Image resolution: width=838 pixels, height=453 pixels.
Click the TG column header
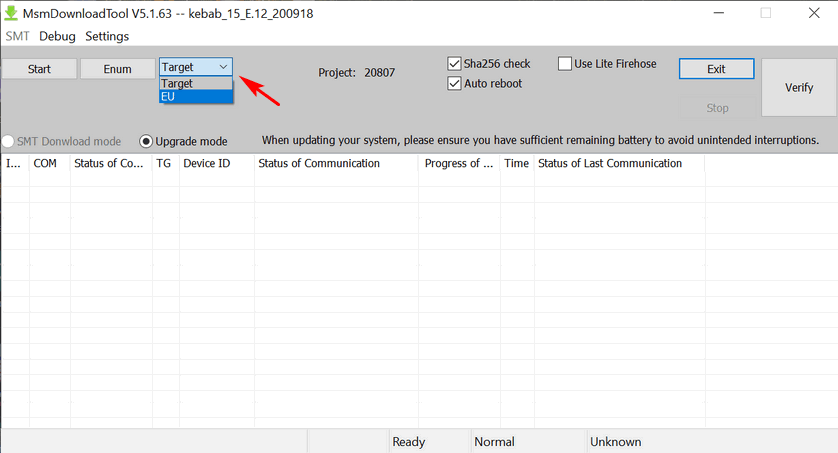pos(166,163)
